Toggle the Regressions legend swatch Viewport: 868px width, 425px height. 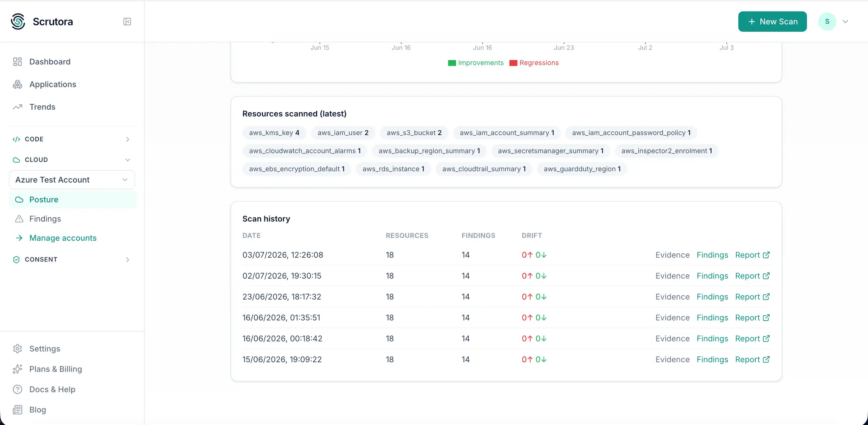(513, 63)
